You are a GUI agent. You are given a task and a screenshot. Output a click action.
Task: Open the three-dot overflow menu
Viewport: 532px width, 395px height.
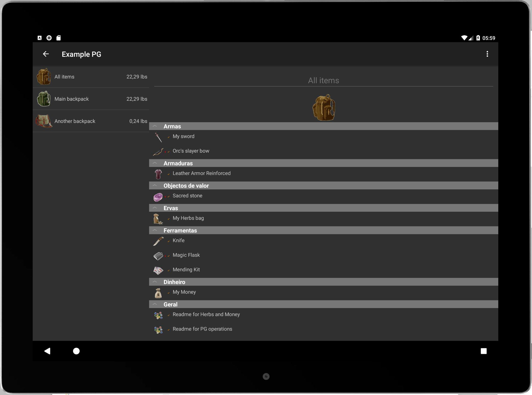pos(487,54)
